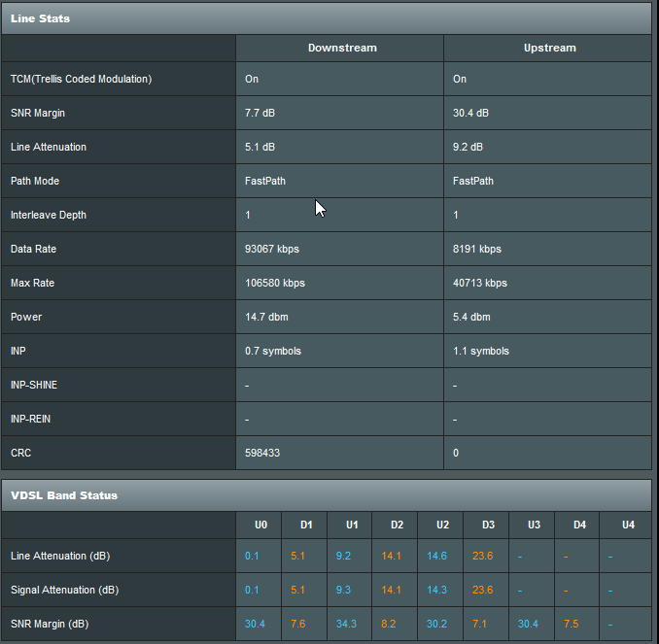Viewport: 659px width, 644px height.
Task: Click the Interleave Depth row label
Action: (49, 215)
